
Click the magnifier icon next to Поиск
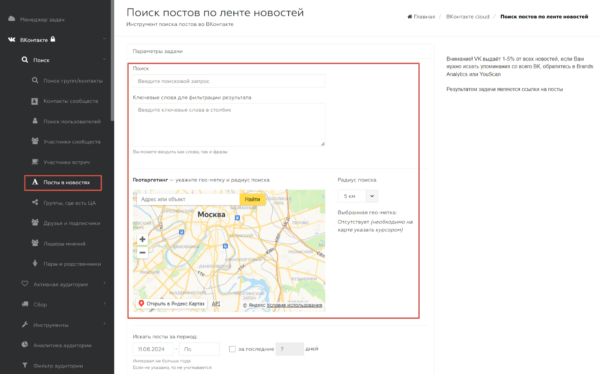(x=25, y=60)
